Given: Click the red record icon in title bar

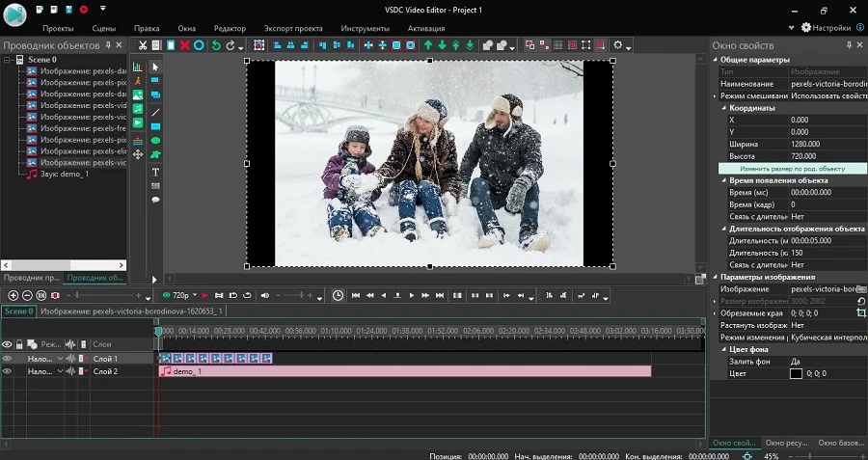Looking at the screenshot, I should 84,10.
